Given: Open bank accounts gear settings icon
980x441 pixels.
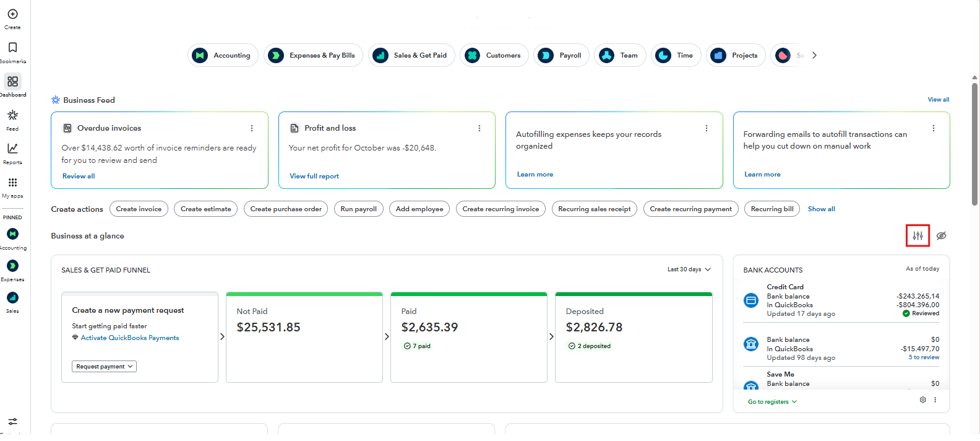Looking at the screenshot, I should tap(922, 400).
